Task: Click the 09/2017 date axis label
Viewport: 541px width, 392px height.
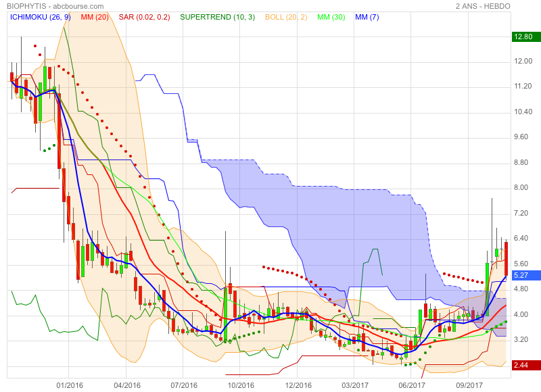Action: pos(469,385)
